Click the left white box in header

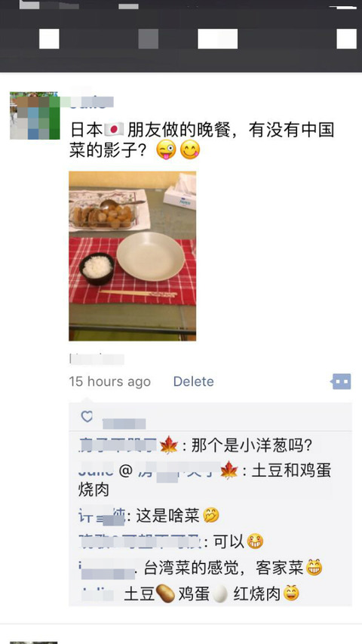(49, 39)
